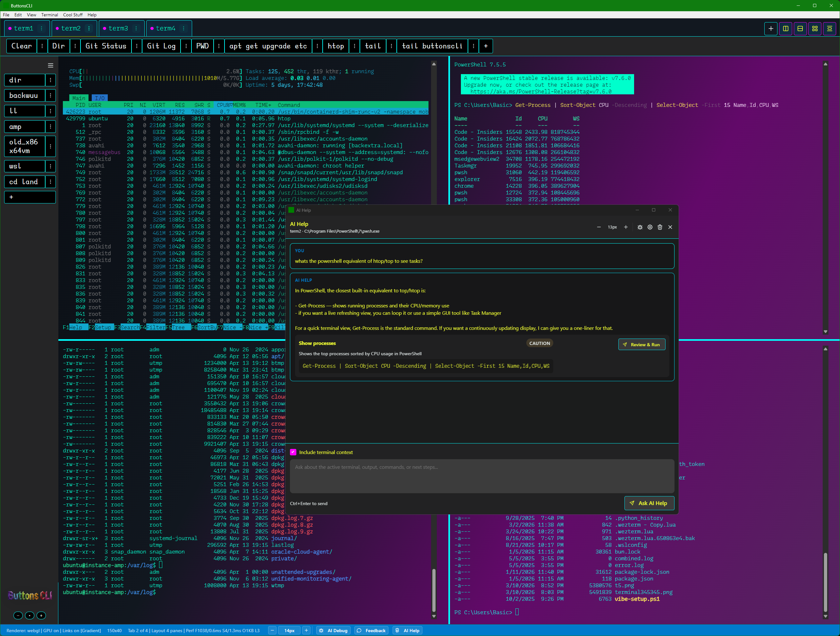Run the sidebar ll button

click(25, 111)
